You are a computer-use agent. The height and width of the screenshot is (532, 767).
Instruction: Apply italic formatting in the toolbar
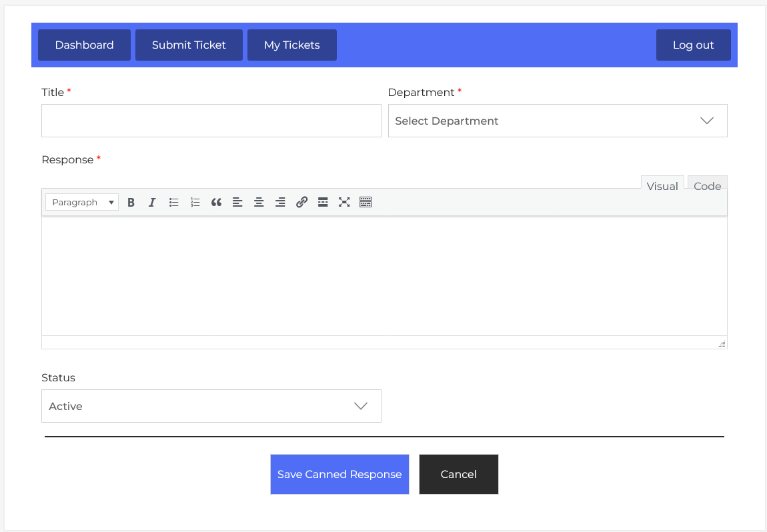152,203
